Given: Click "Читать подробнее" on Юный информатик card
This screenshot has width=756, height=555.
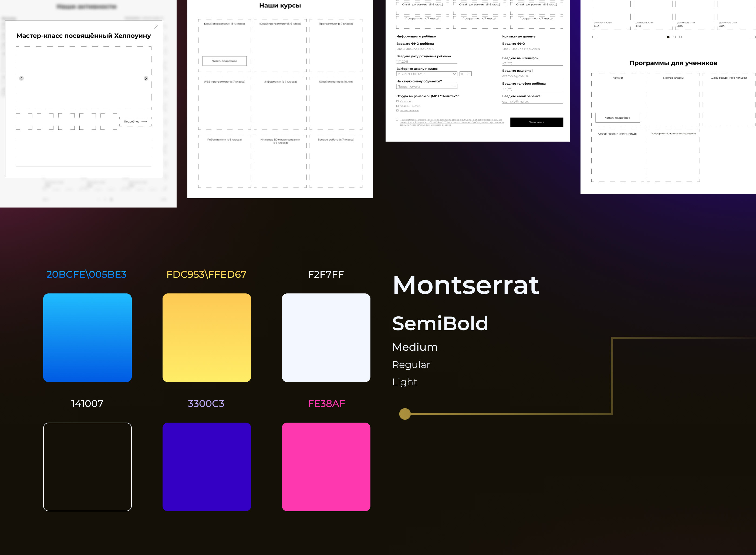Looking at the screenshot, I should coord(224,61).
